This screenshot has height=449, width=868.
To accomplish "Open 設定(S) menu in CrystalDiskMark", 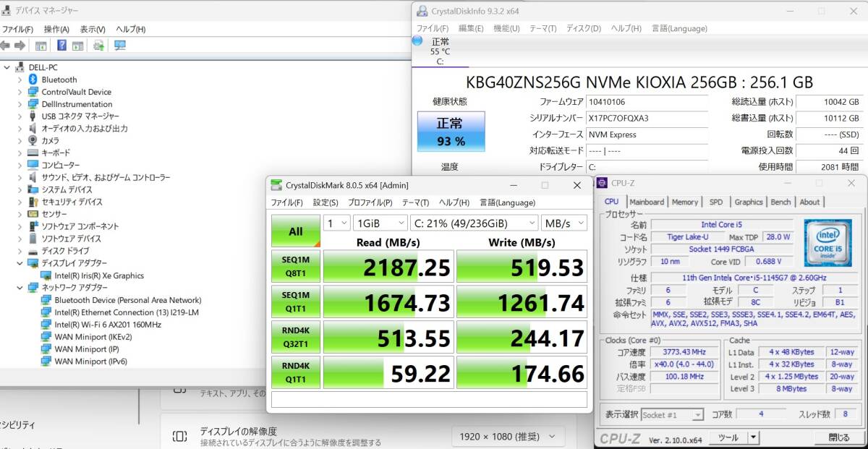I will tap(325, 202).
